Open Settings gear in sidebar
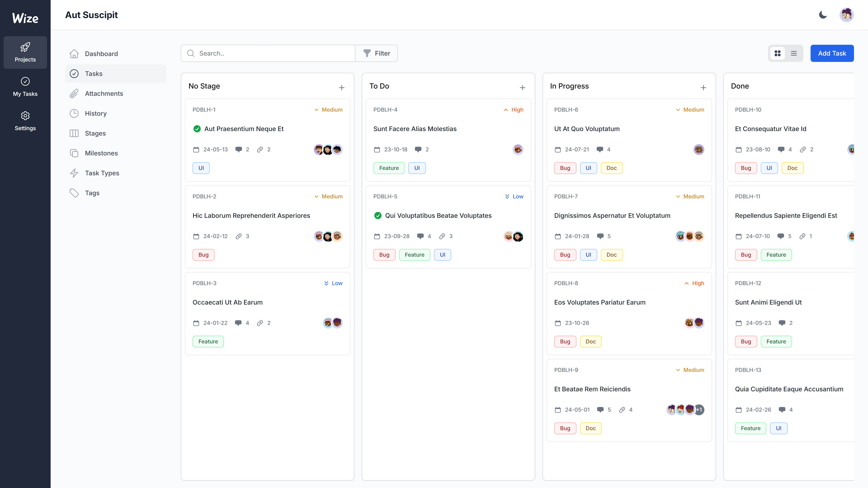The image size is (868, 488). [25, 121]
